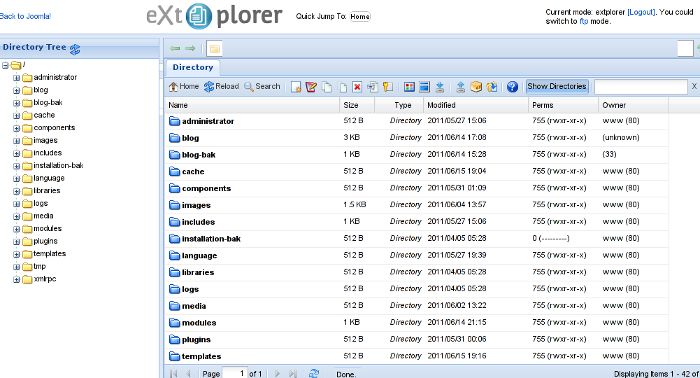Screen dimensions: 700x378
Task: Click the red X Delete icon
Action: click(357, 87)
